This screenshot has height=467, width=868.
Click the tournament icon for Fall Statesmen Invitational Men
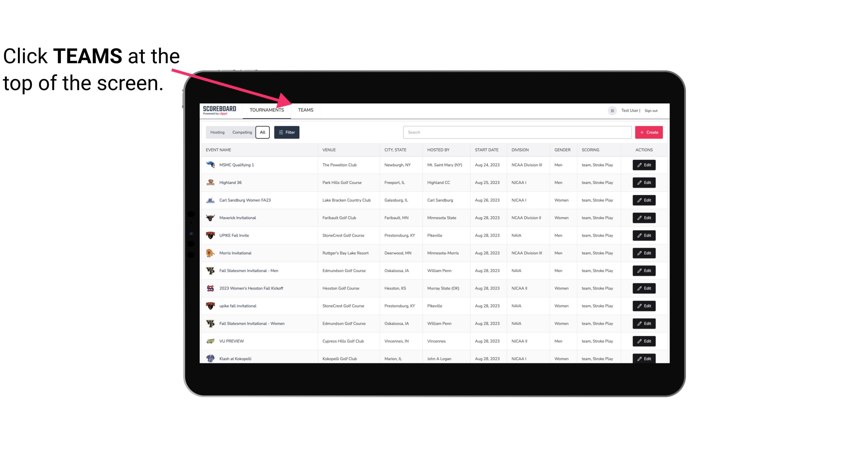tap(211, 270)
